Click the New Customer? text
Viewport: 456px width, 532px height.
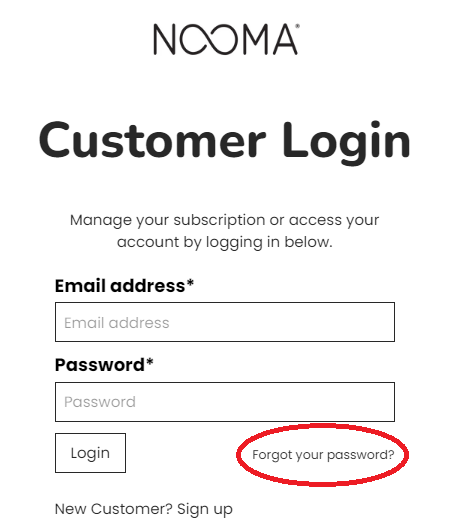coord(114,509)
